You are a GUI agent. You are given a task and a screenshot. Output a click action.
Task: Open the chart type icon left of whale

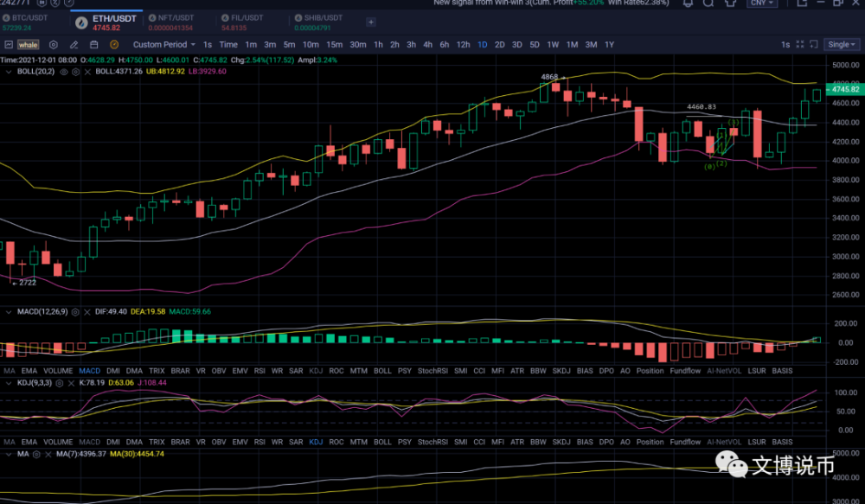pos(9,45)
